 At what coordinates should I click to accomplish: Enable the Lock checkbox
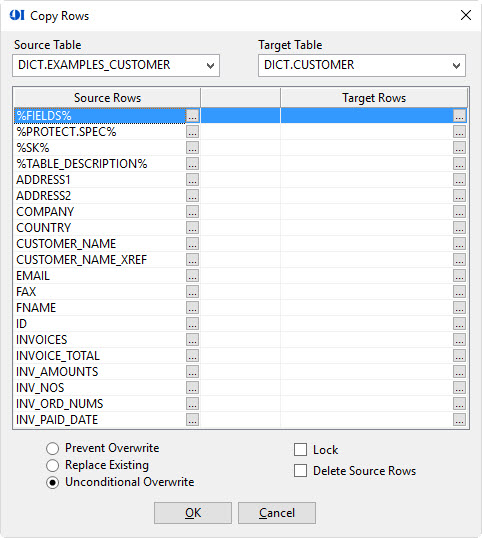click(x=301, y=449)
